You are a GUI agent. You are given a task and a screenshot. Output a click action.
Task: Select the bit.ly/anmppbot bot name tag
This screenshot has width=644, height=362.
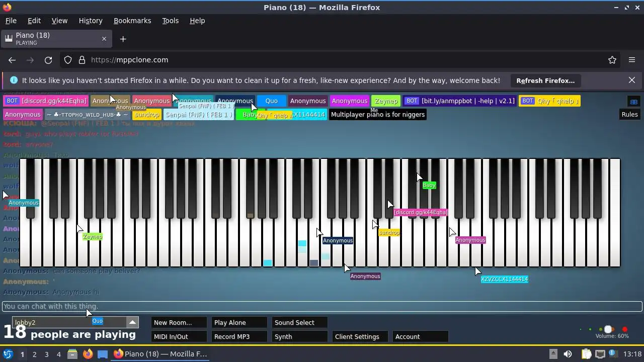point(460,101)
